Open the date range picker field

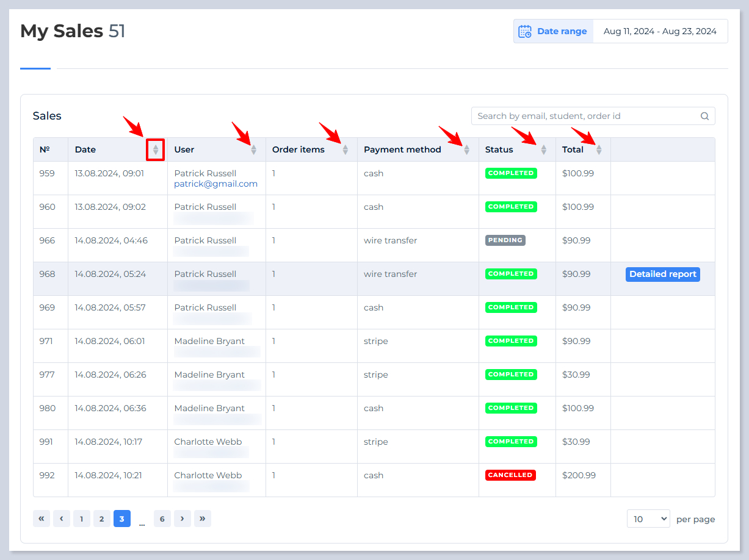tap(659, 31)
